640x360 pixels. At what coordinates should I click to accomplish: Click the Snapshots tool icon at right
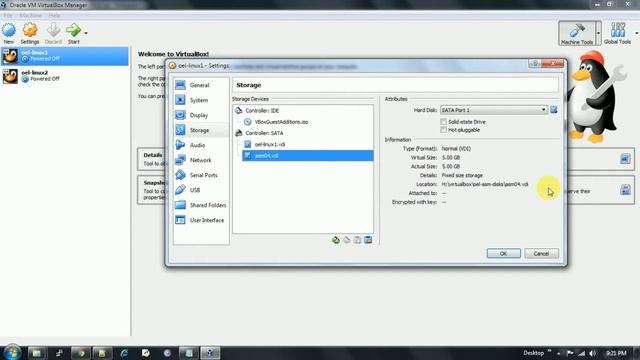point(625,189)
